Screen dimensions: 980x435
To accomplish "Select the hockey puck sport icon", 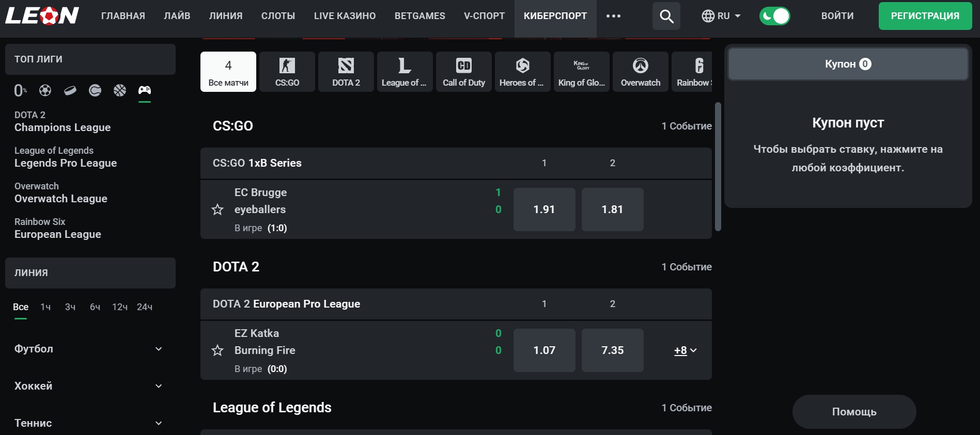I will (x=70, y=91).
